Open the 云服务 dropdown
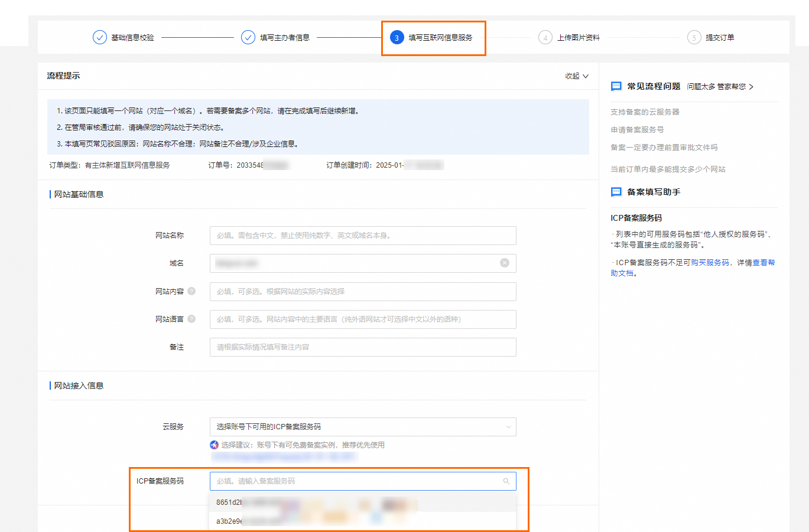Viewport: 809px width, 532px height. 362,427
